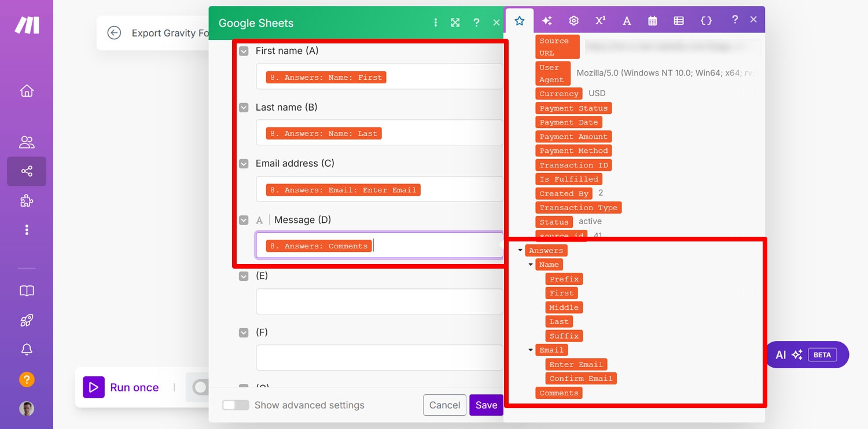Viewport: 868px width, 429px height.
Task: Toggle the (F) column checkbox
Action: 244,332
